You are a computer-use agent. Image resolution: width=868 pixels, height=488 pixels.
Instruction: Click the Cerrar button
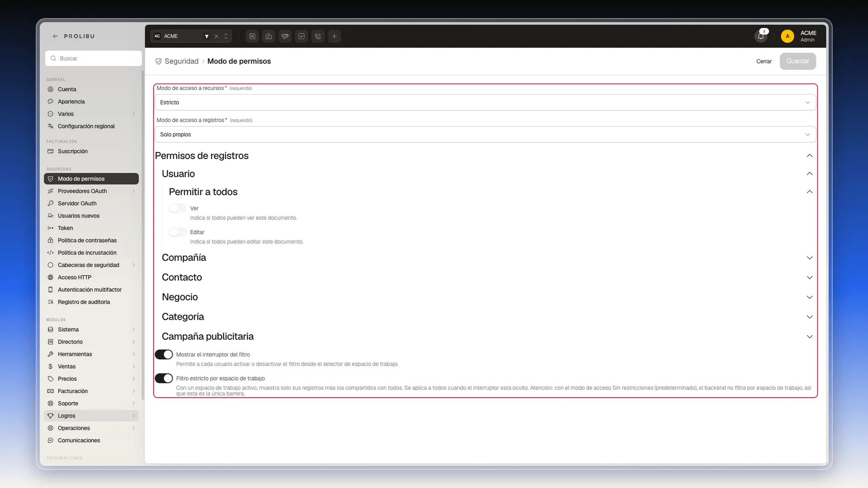[764, 61]
